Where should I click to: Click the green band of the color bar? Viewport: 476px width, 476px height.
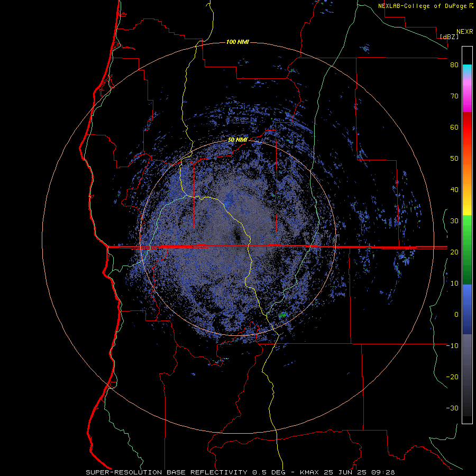click(467, 250)
